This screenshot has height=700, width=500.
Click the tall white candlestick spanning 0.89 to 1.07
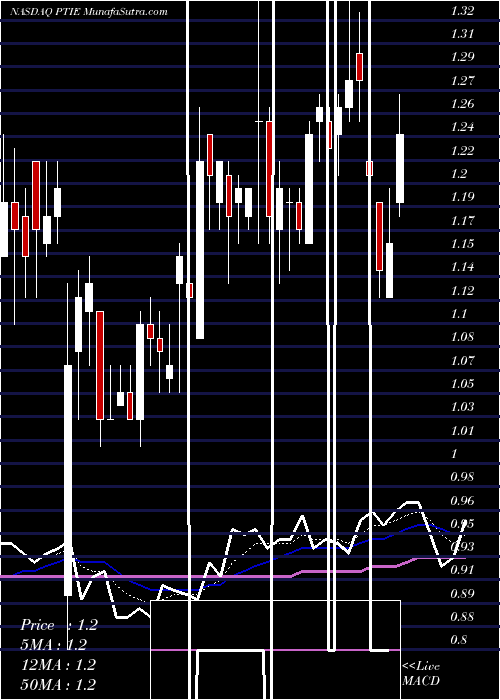click(68, 480)
